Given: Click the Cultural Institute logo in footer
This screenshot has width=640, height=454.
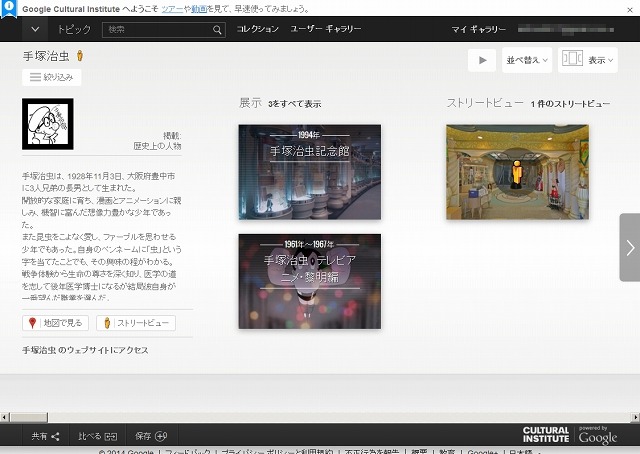Looking at the screenshot, I should (x=546, y=435).
